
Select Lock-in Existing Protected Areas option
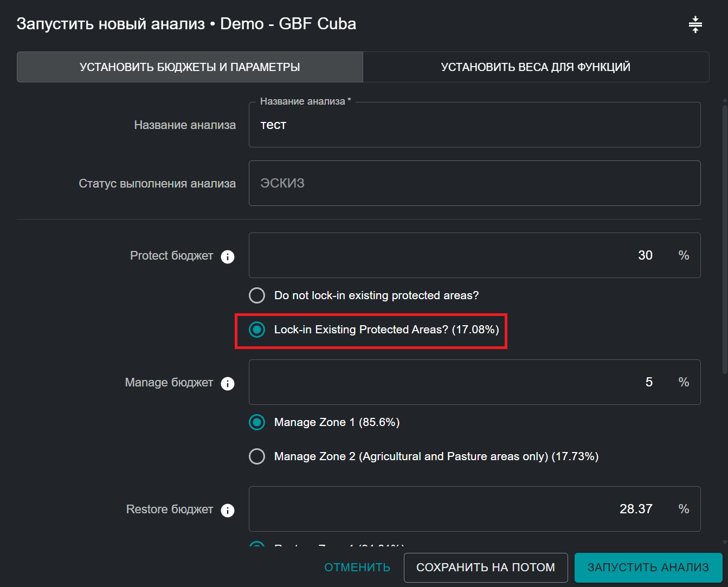point(257,330)
